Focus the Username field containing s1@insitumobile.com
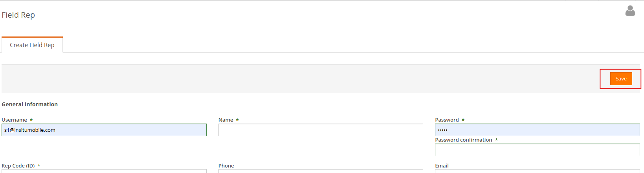Image resolution: width=644 pixels, height=173 pixels. point(104,130)
